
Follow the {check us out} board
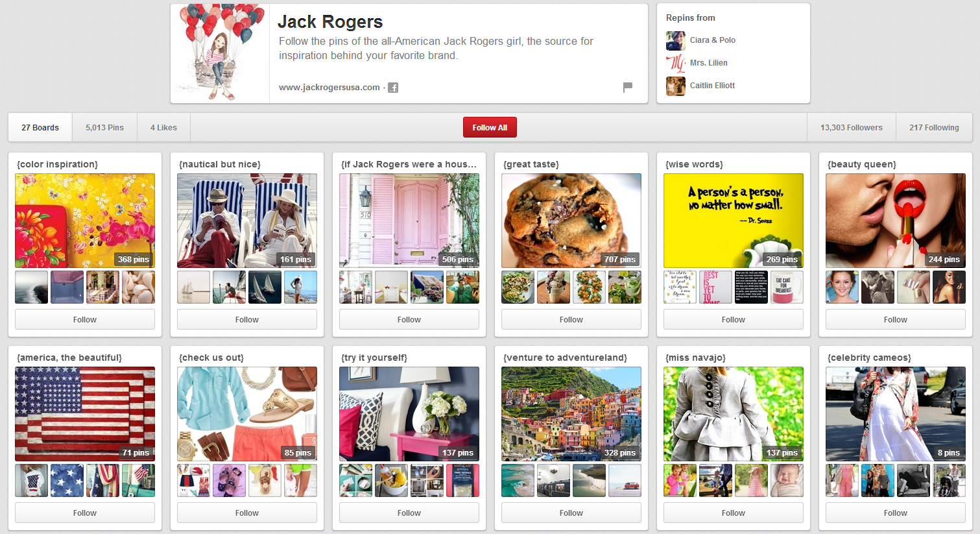[247, 513]
